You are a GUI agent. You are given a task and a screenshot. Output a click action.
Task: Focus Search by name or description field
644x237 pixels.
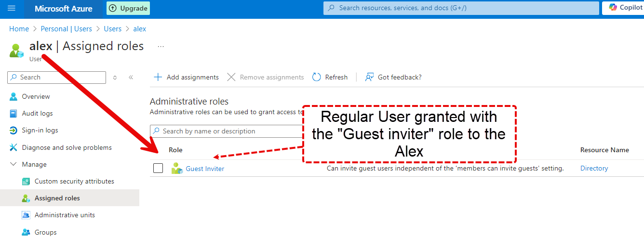226,131
